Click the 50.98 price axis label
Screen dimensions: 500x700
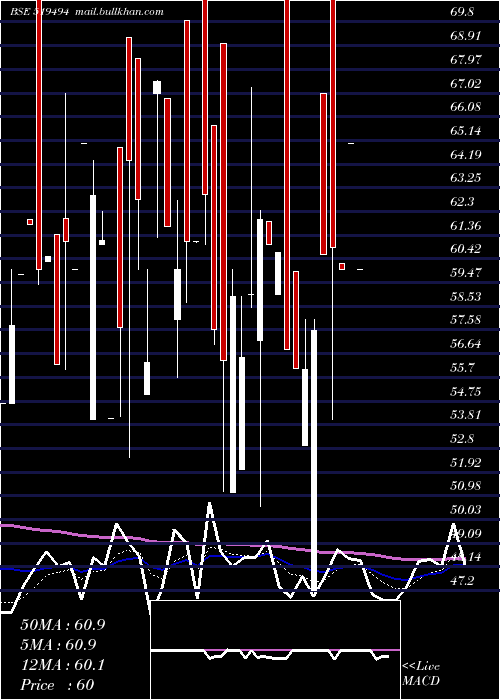pos(466,486)
